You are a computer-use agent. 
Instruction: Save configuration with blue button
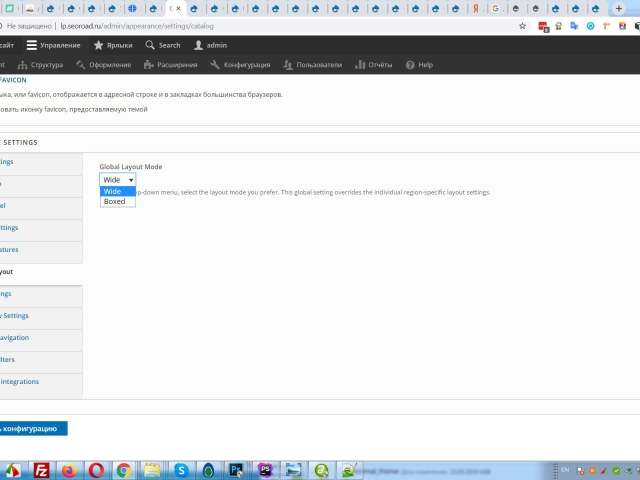point(32,428)
